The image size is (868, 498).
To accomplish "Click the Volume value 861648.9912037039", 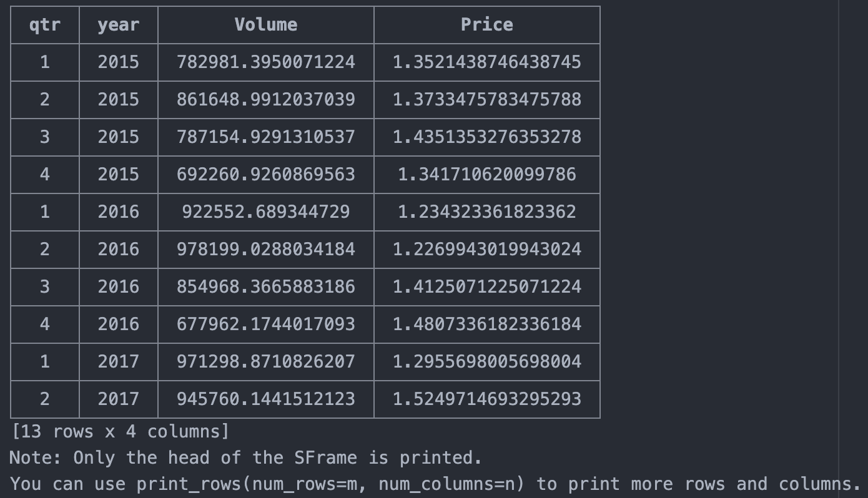I will click(265, 100).
